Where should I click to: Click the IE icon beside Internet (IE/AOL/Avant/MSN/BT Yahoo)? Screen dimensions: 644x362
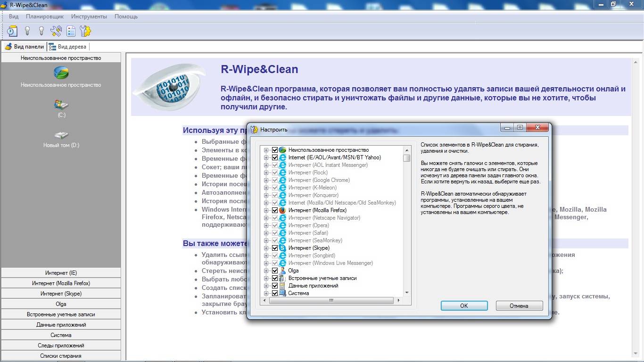tap(282, 157)
